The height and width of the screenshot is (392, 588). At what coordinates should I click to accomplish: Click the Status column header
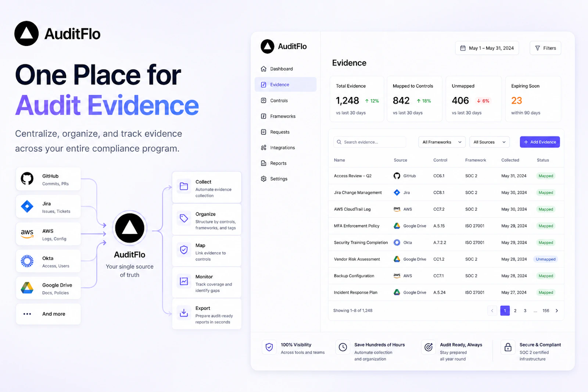point(543,160)
